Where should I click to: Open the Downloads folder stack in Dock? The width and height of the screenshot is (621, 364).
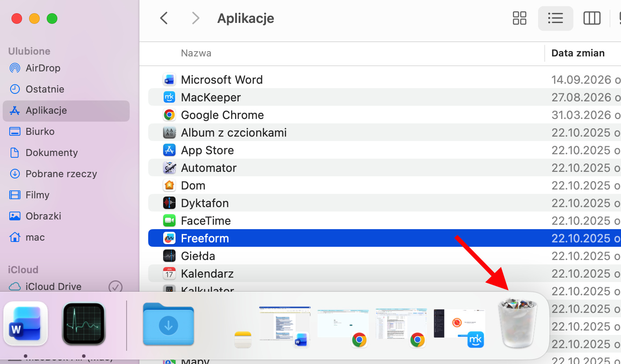[168, 324]
